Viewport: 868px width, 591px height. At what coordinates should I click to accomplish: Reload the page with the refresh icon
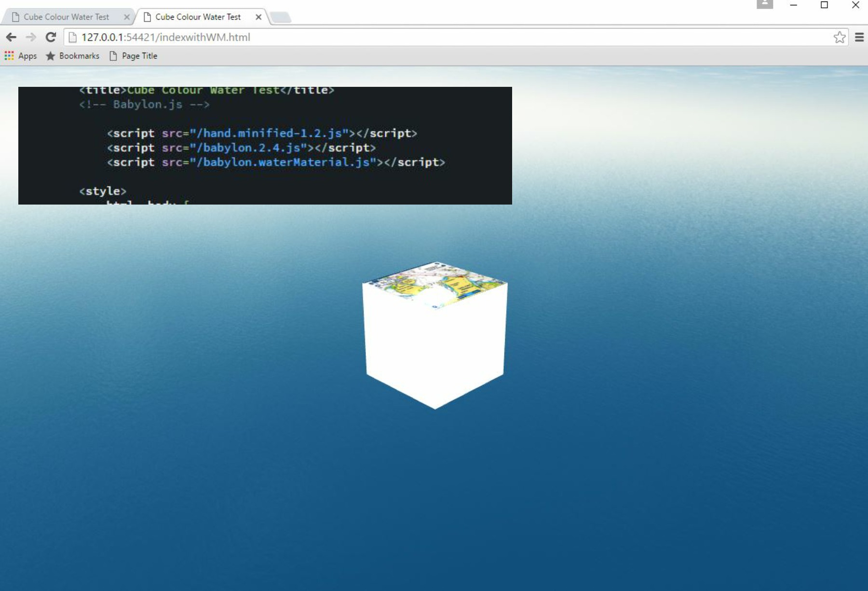(x=51, y=37)
